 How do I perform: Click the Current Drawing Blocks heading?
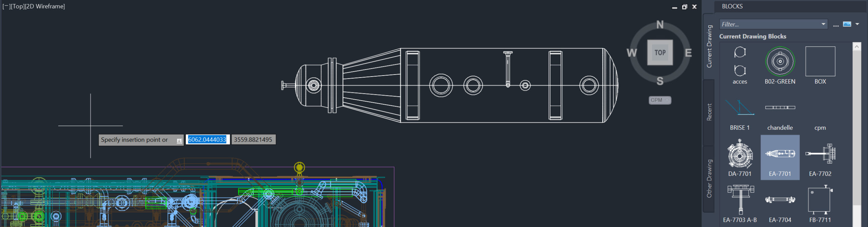(x=753, y=36)
